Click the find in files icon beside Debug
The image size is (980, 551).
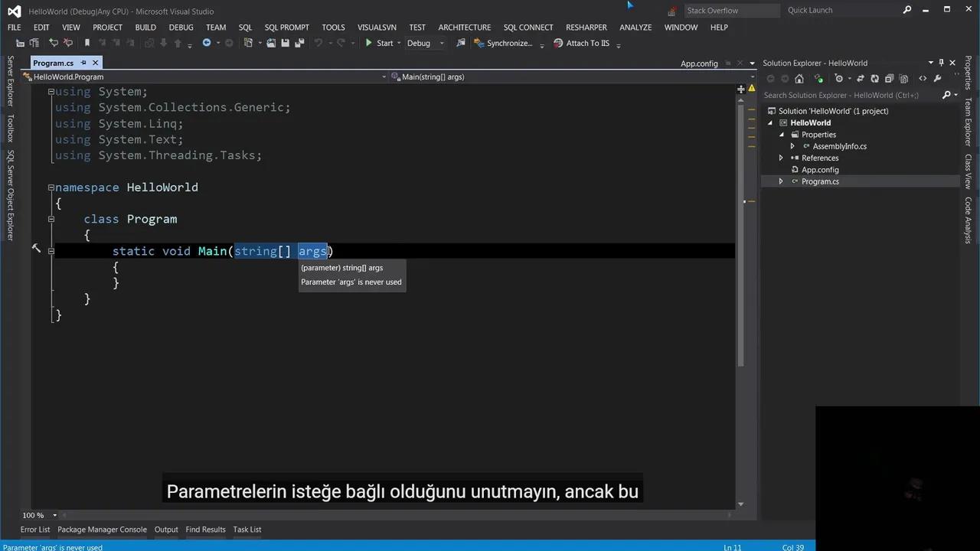(x=461, y=43)
